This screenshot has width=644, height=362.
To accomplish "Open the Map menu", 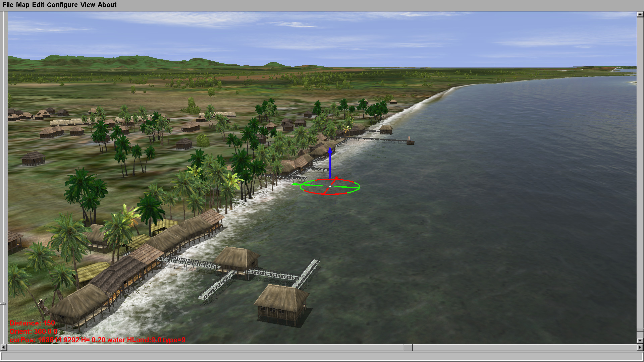I will pyautogui.click(x=22, y=5).
